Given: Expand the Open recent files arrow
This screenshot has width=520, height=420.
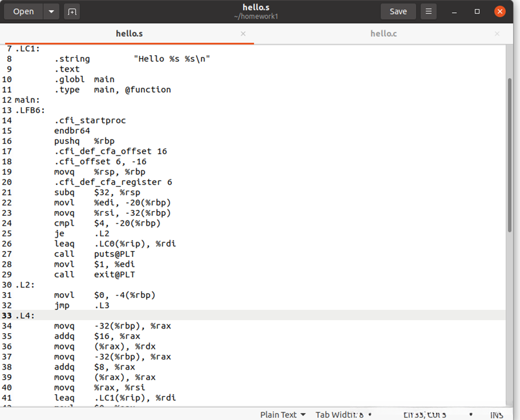Looking at the screenshot, I should click(51, 12).
